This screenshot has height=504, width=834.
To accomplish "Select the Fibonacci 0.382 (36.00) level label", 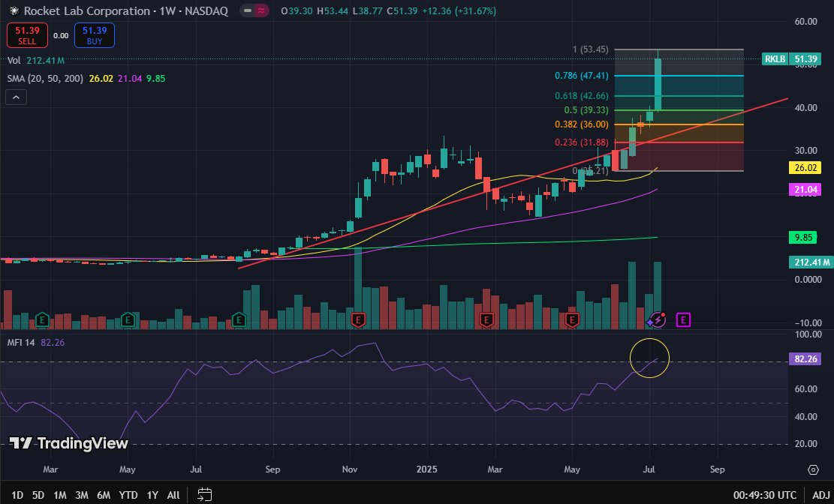I will click(581, 124).
